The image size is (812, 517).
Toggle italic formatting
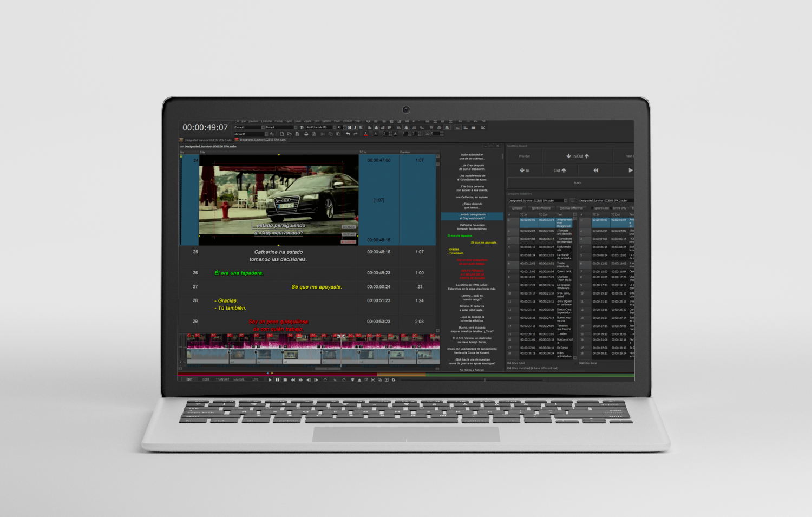(355, 127)
